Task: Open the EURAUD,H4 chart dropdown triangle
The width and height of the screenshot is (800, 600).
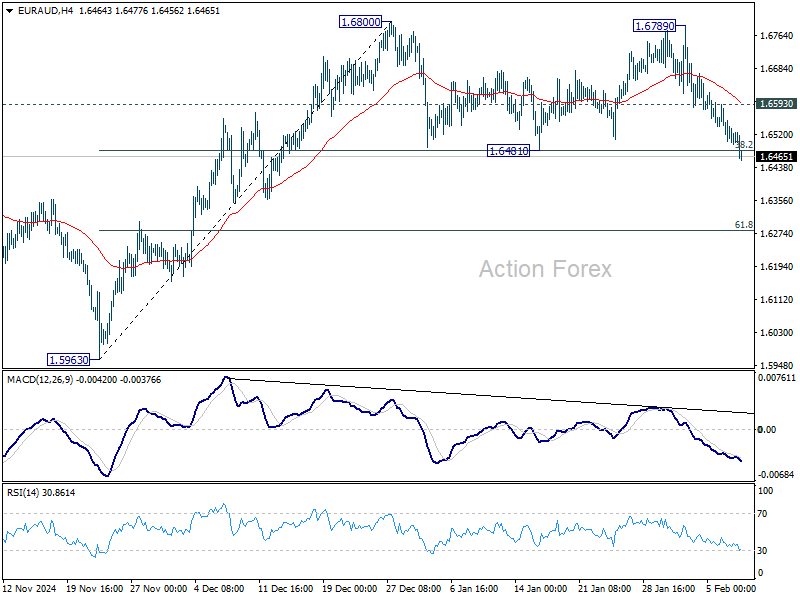Action: 10,10
